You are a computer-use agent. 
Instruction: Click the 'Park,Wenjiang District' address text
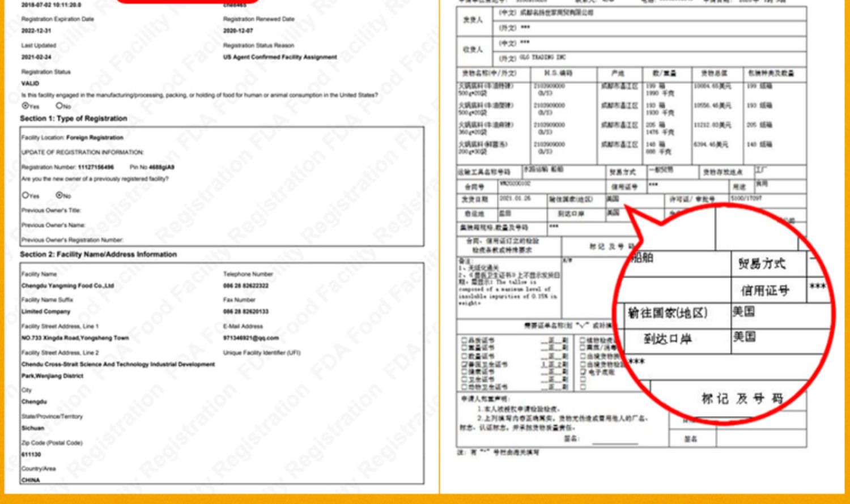coord(53,376)
